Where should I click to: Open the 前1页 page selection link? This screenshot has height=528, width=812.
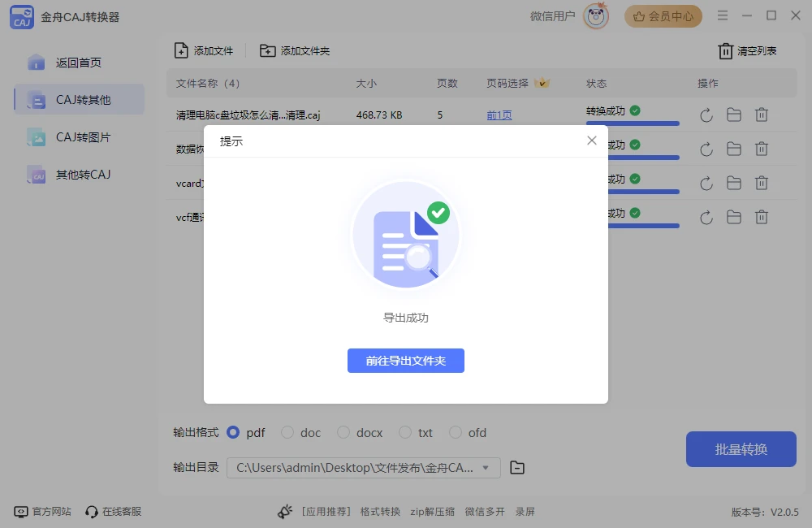499,115
